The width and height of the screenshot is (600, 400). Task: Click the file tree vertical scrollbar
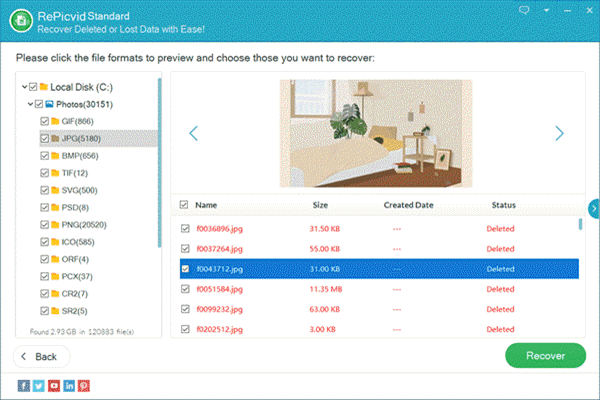pos(159,163)
